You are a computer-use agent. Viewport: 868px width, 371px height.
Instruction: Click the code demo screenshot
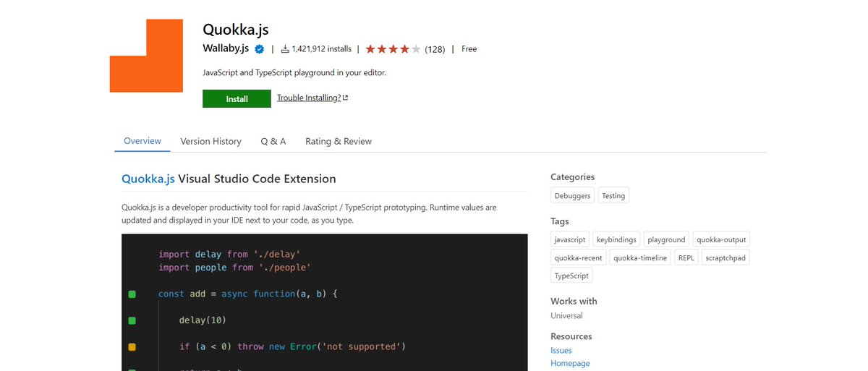point(325,302)
